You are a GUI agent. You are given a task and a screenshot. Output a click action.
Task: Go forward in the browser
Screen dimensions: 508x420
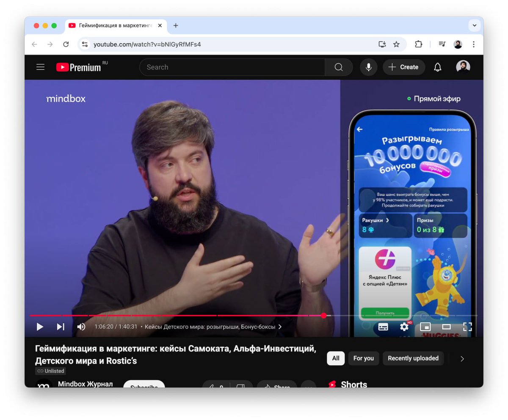50,44
